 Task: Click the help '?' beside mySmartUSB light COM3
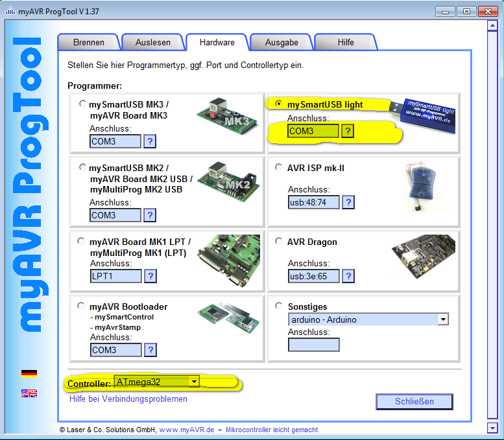[x=348, y=131]
